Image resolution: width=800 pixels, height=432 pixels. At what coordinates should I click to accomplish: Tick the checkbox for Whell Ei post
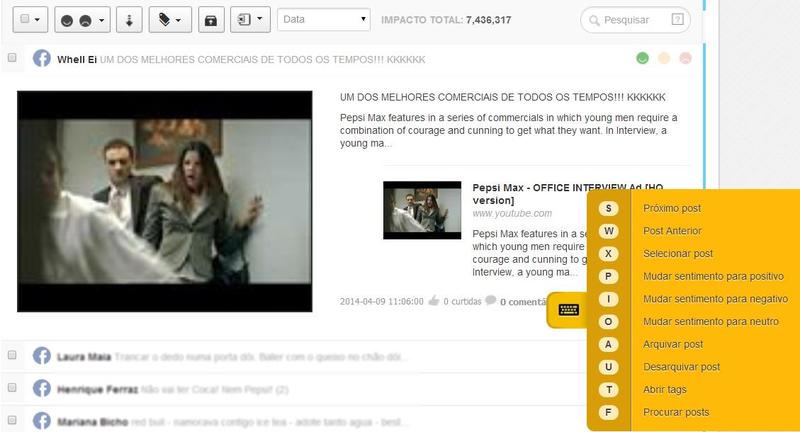[x=12, y=59]
